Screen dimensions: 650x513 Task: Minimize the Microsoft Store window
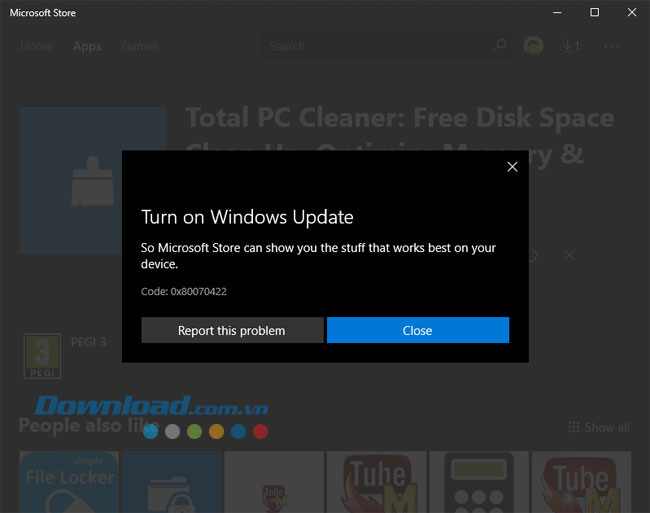557,12
